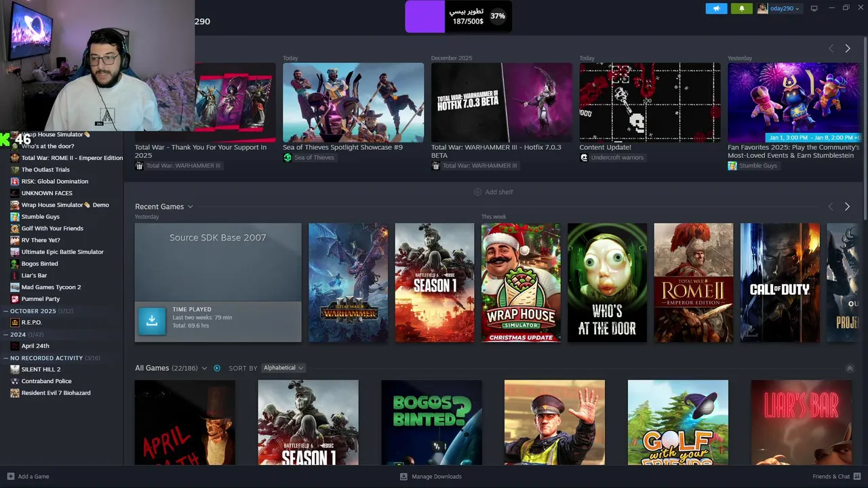
Task: Open the oday290 account dropdown
Action: coord(785,8)
